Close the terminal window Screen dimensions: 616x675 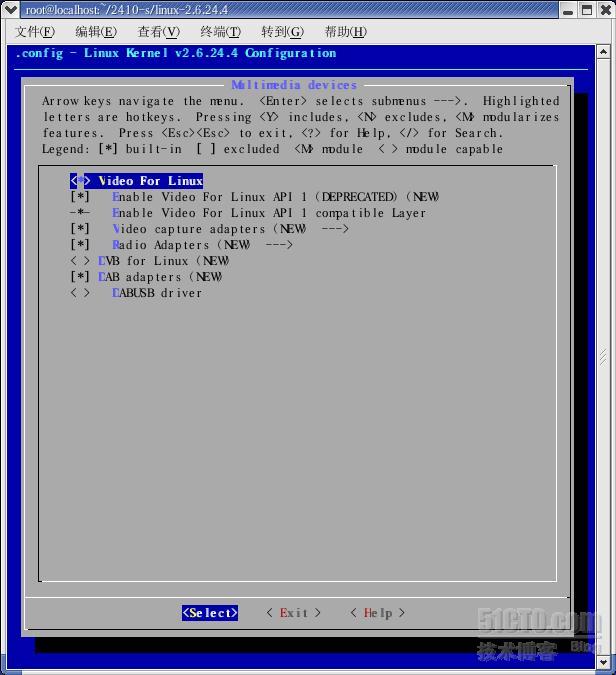(x=605, y=10)
